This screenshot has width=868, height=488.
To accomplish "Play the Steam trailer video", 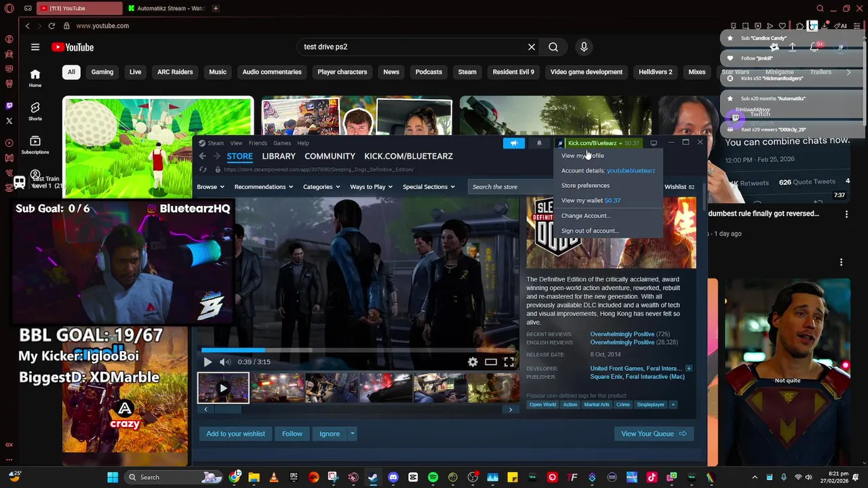I will (208, 362).
